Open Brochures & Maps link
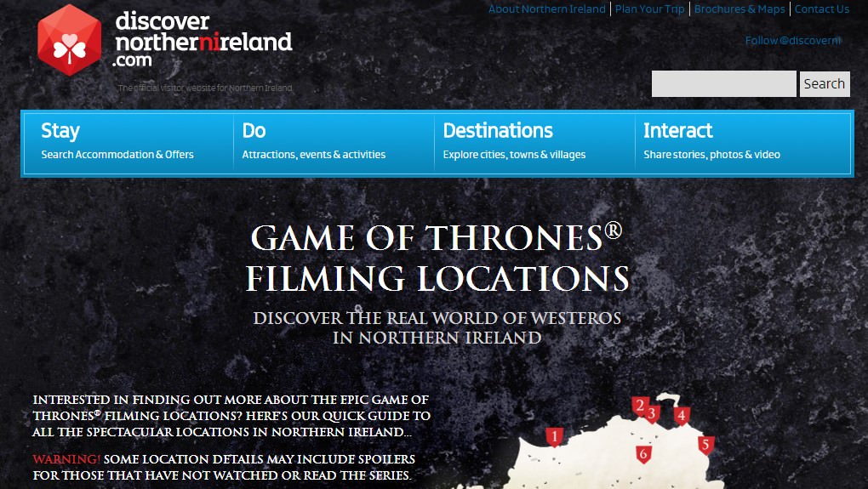 (740, 9)
